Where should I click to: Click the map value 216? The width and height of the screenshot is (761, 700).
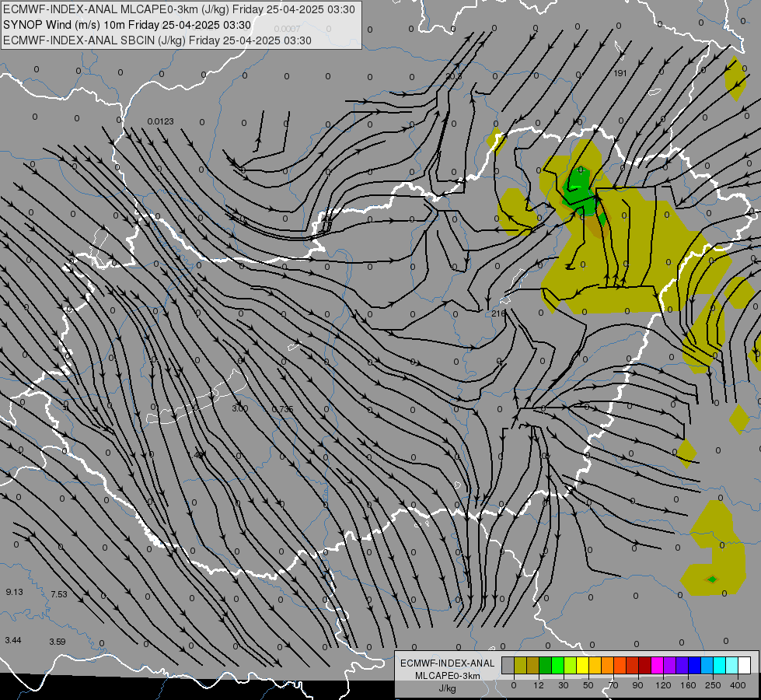tap(498, 313)
